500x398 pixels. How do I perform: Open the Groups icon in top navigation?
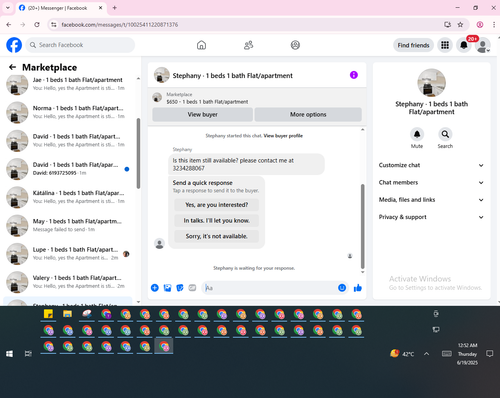pos(295,45)
